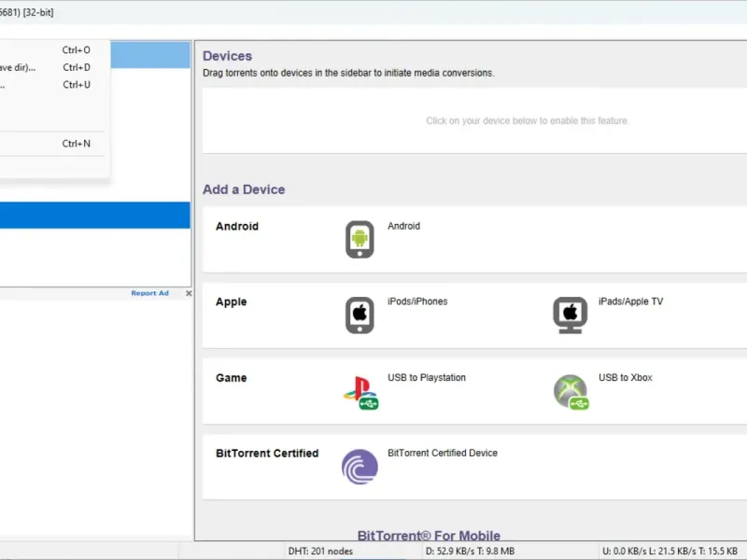Viewport: 747px width, 560px height.
Task: Close the ad with the X button
Action: pyautogui.click(x=188, y=293)
